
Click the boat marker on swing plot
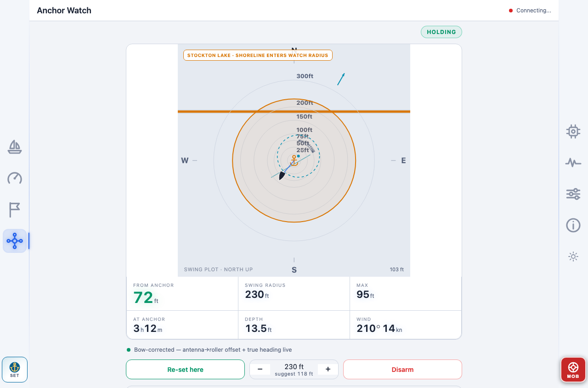282,176
